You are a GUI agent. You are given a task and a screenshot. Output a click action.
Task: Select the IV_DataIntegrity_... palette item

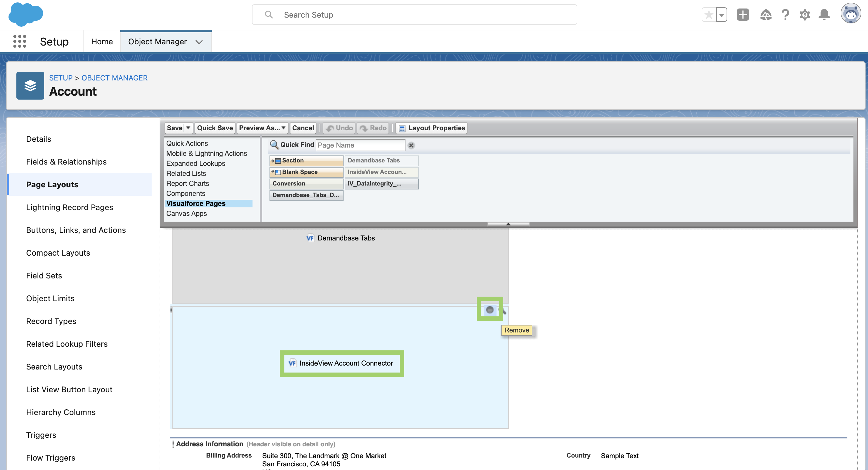point(381,183)
